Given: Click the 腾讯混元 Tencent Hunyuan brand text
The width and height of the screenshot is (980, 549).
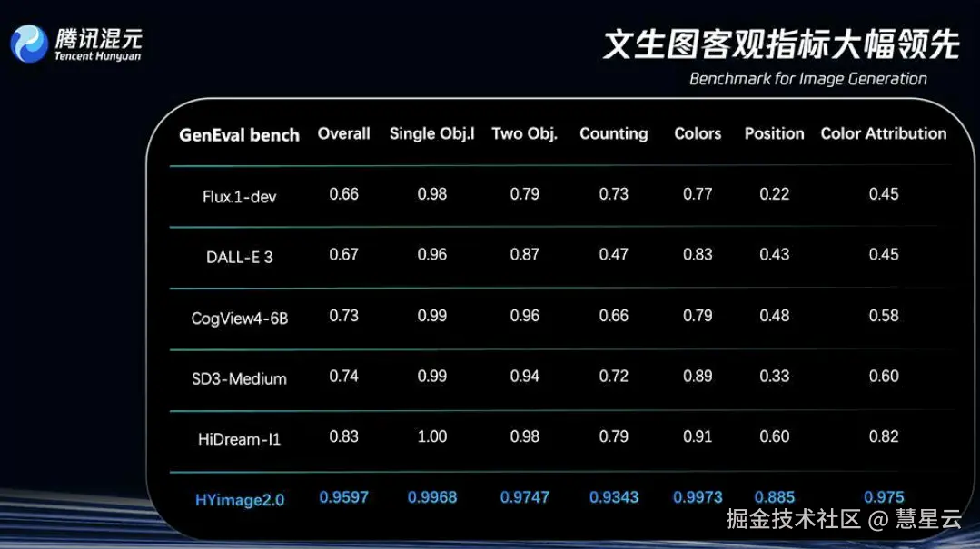Looking at the screenshot, I should click(98, 44).
